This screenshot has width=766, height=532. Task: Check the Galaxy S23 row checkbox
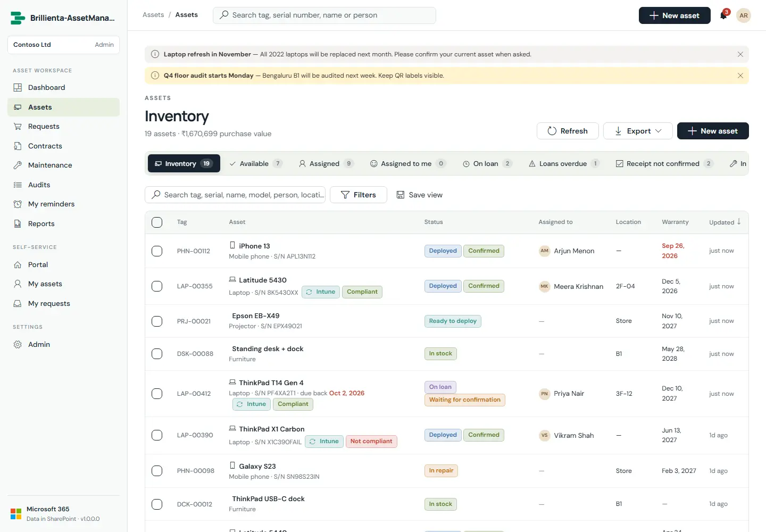[x=157, y=471]
